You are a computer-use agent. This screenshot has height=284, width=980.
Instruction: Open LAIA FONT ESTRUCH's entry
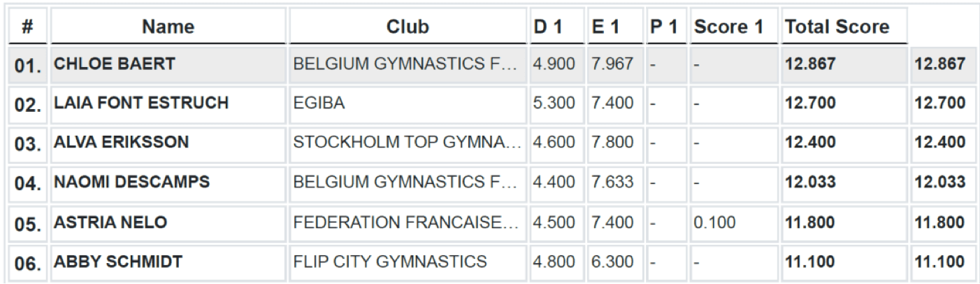(142, 104)
